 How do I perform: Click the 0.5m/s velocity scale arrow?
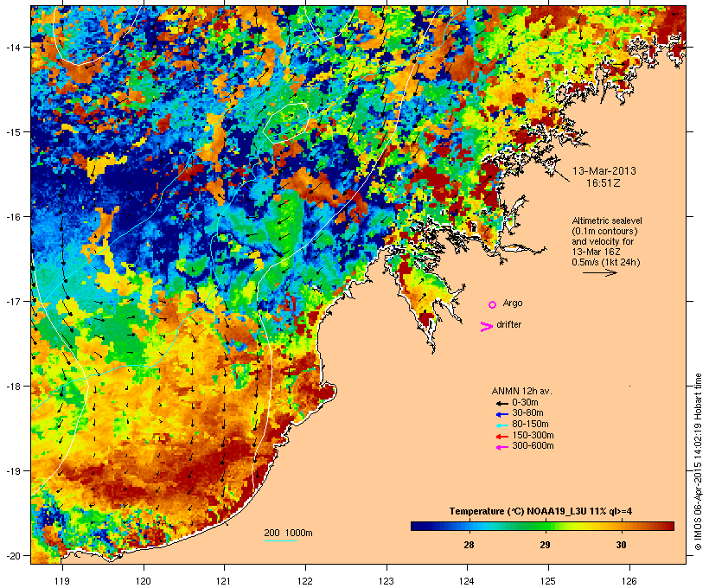click(x=599, y=272)
